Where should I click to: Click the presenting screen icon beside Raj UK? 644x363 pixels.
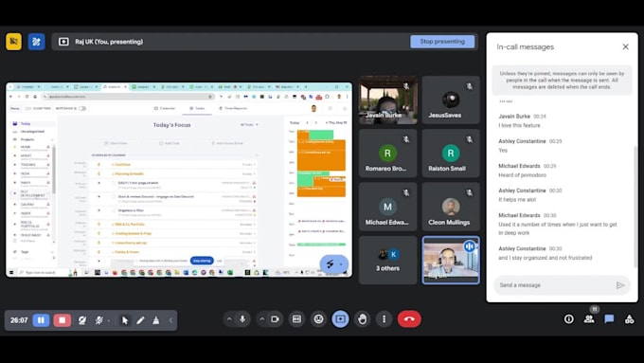coord(63,42)
